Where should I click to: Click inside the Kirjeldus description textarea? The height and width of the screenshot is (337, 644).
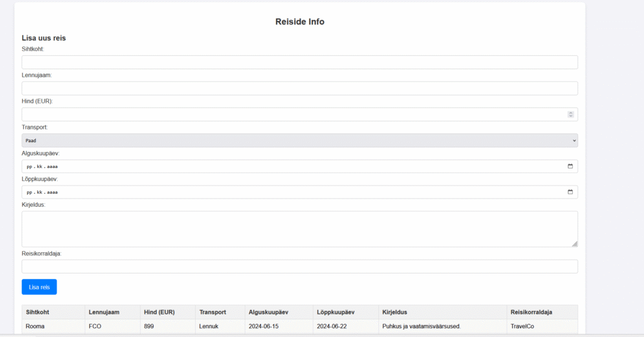pos(299,229)
